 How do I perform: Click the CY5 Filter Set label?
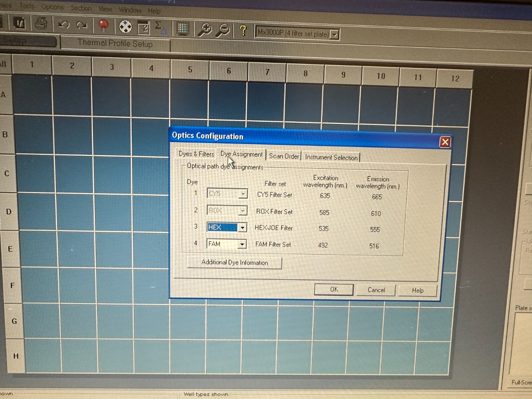coord(275,195)
